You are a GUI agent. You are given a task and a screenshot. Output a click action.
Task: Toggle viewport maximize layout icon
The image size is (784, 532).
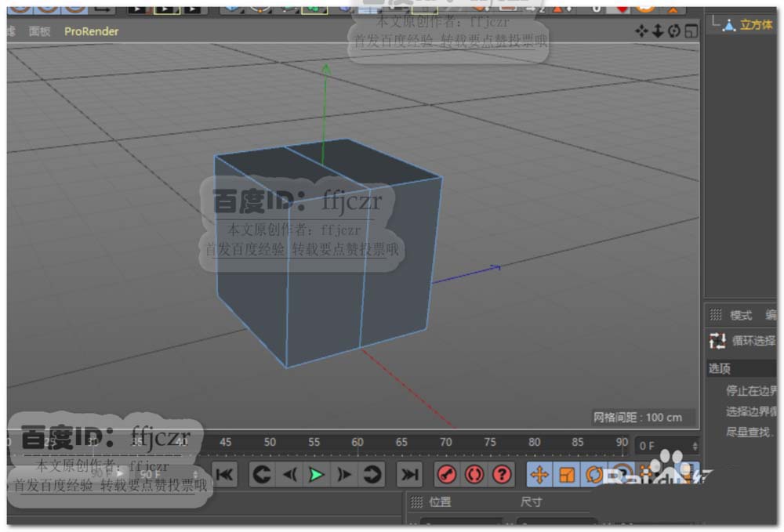click(x=691, y=31)
